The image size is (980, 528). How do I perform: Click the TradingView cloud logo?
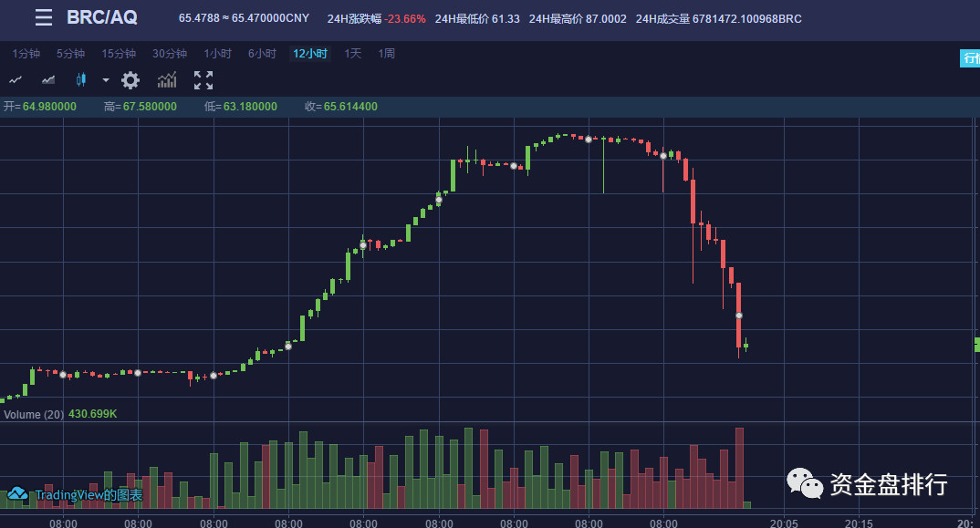18,494
